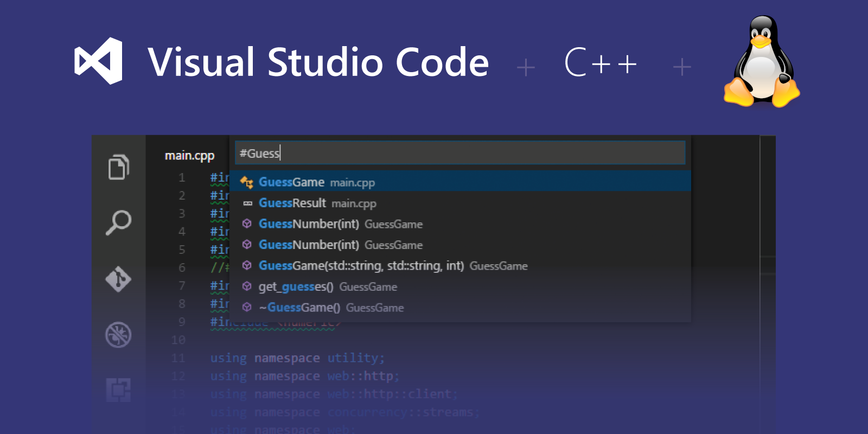Select GuessGame main.cpp symbol result
868x434 pixels.
click(460, 182)
